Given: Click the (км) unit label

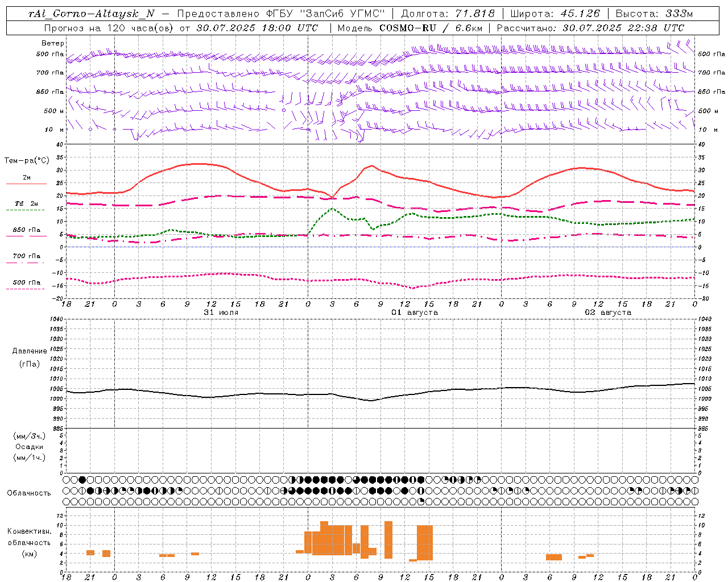Looking at the screenshot, I should coord(30,554).
